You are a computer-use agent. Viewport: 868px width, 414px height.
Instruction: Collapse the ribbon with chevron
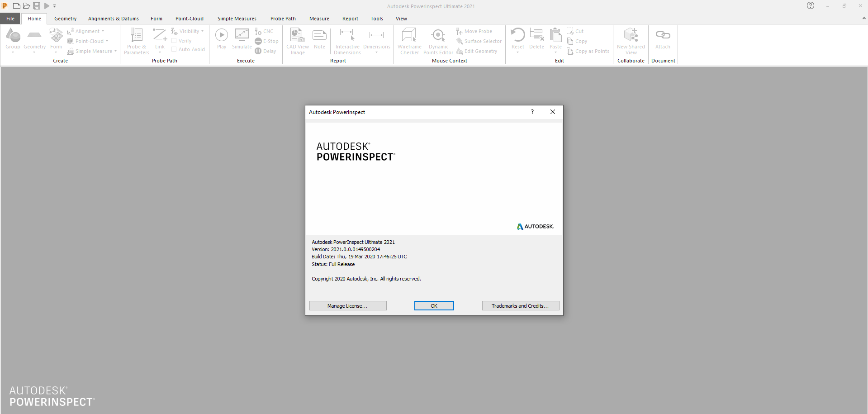pyautogui.click(x=864, y=19)
